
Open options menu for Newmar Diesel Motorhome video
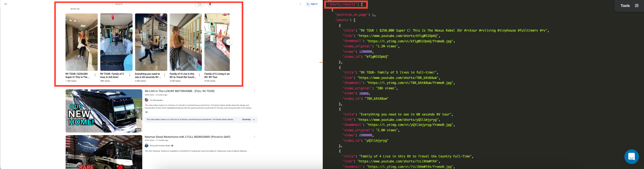[254, 137]
